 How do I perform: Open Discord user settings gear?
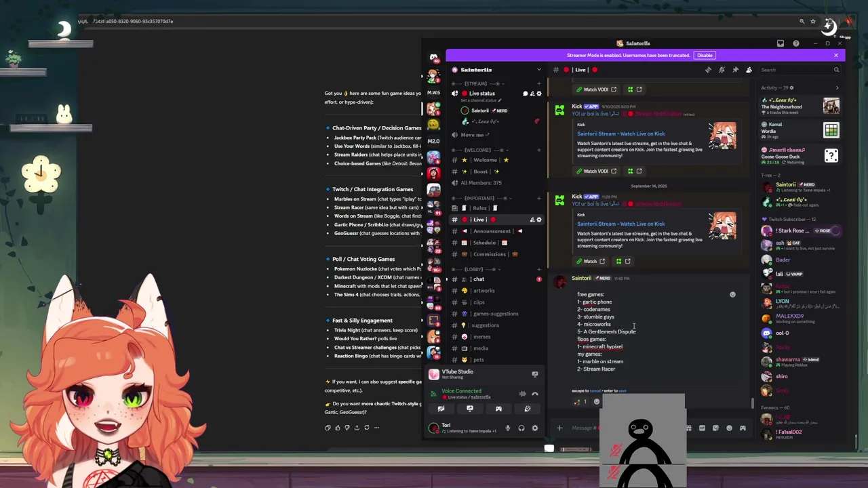(x=534, y=428)
